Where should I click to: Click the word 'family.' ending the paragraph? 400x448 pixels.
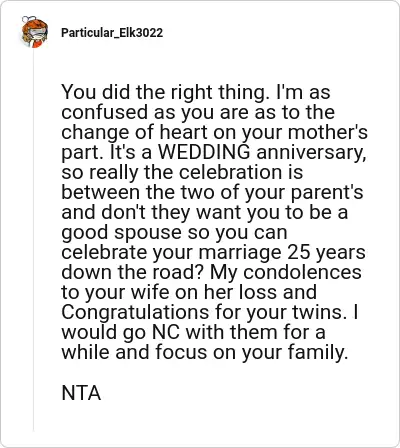tap(318, 353)
